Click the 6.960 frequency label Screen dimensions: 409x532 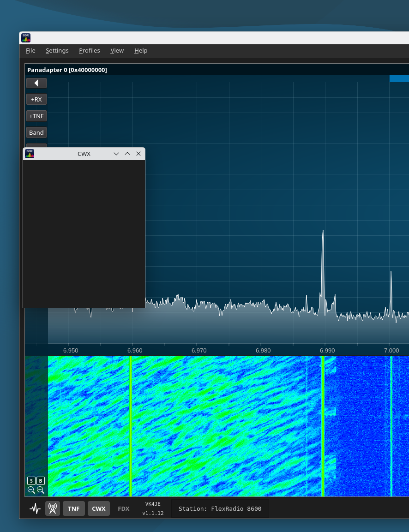click(x=135, y=351)
